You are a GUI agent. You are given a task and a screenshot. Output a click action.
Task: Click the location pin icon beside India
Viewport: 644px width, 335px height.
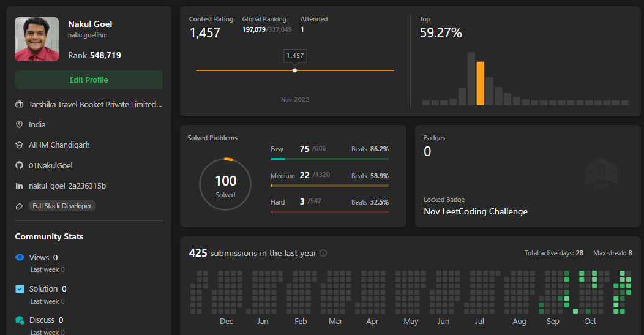click(20, 124)
